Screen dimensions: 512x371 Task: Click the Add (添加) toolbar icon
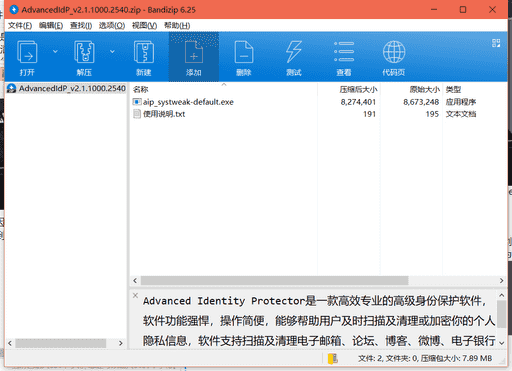click(x=194, y=52)
